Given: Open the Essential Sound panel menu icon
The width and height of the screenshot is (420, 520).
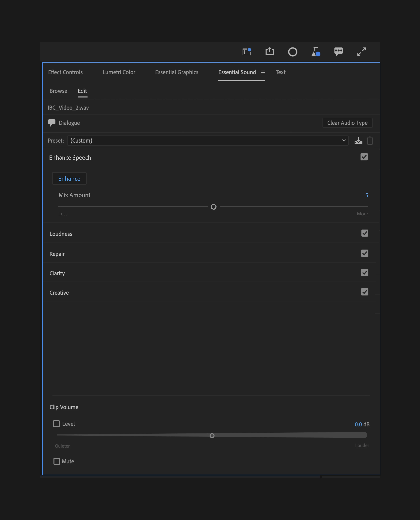Looking at the screenshot, I should pyautogui.click(x=263, y=72).
